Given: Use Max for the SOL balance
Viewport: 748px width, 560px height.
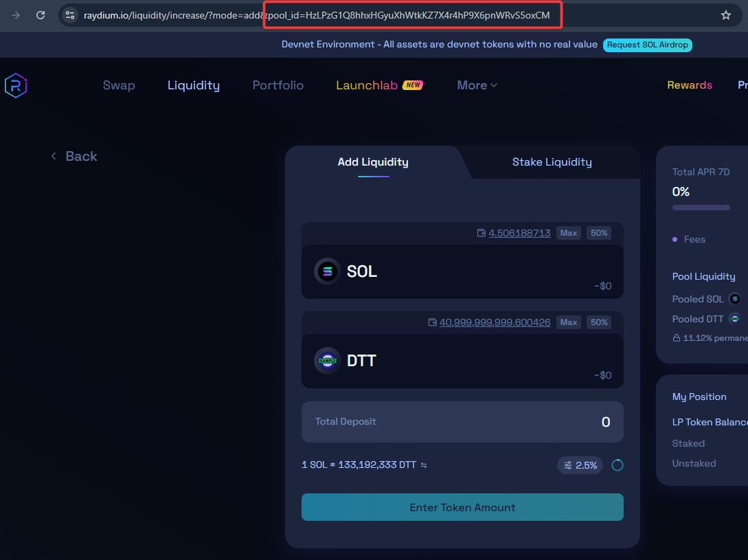Looking at the screenshot, I should [x=568, y=233].
